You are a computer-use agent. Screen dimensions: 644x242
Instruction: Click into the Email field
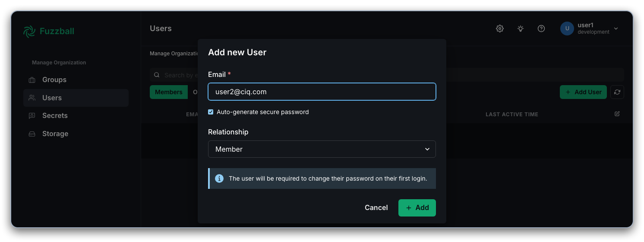(x=322, y=92)
